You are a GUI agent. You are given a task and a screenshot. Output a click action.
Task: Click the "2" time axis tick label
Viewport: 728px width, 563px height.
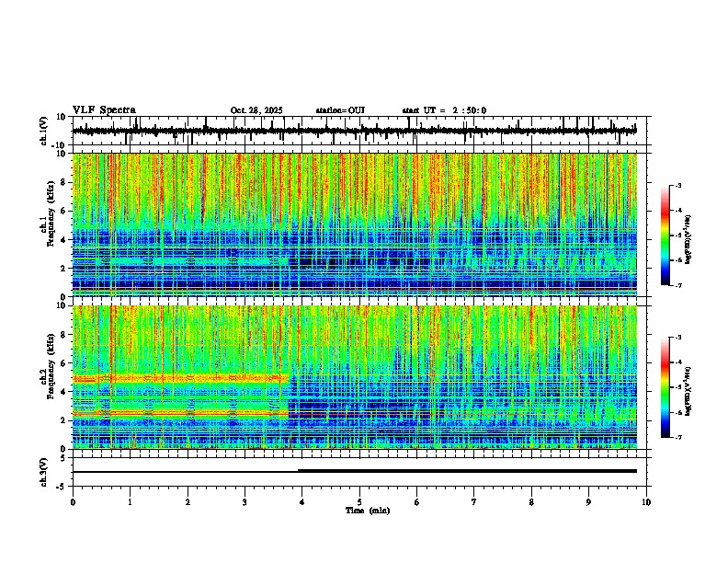click(x=188, y=502)
